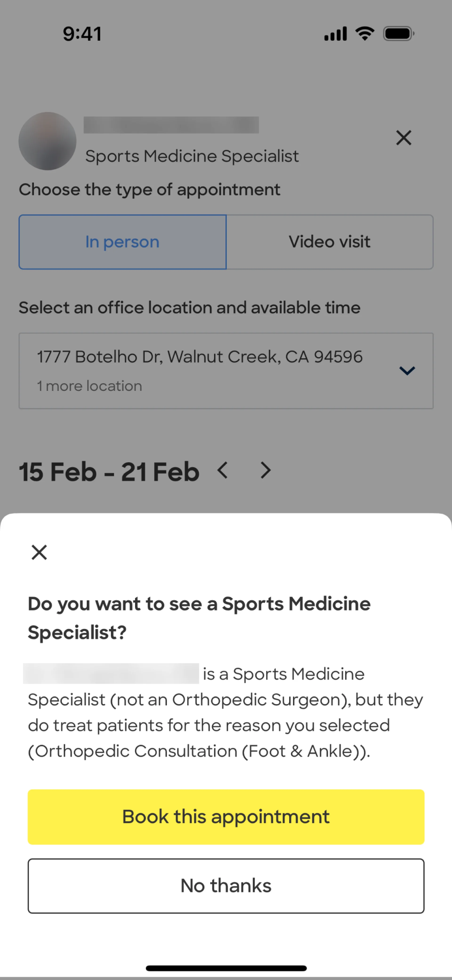Open the 1777 Botelho Dr location selector
Screen dimensions: 452x980
[x=199, y=357]
